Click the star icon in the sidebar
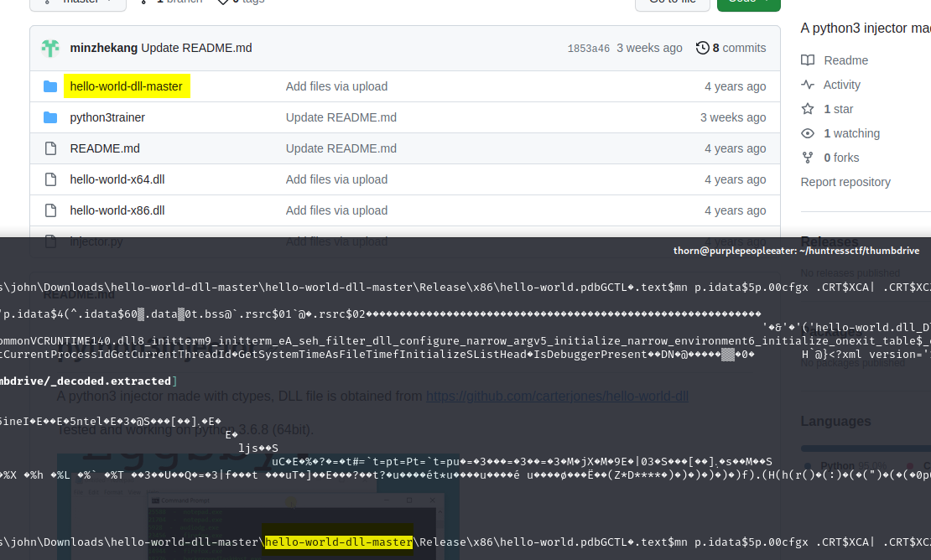931x560 pixels. (x=808, y=108)
